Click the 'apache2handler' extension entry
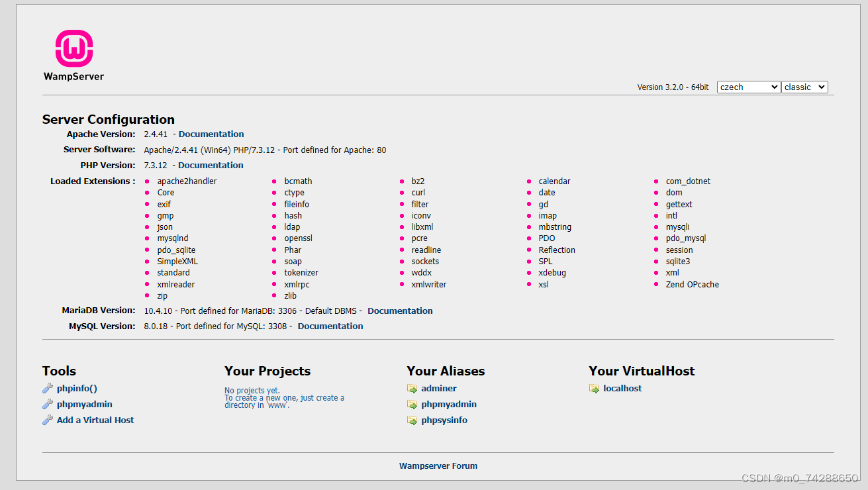The width and height of the screenshot is (868, 490). [187, 181]
